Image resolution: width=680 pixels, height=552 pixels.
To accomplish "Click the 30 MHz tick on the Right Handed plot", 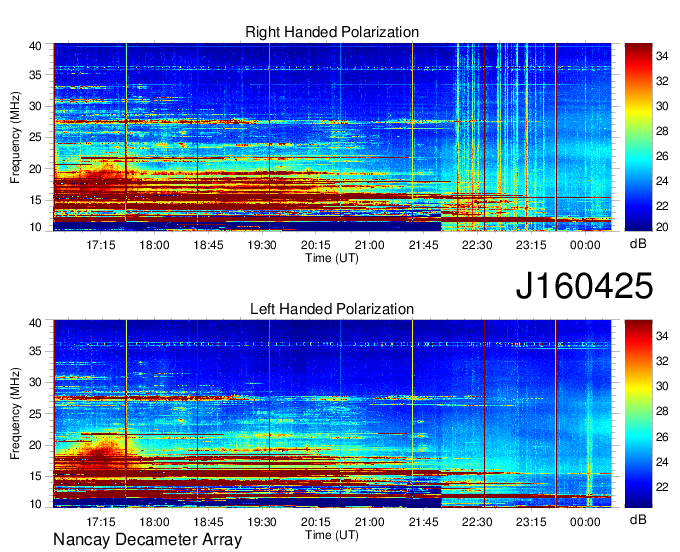I will point(36,106).
